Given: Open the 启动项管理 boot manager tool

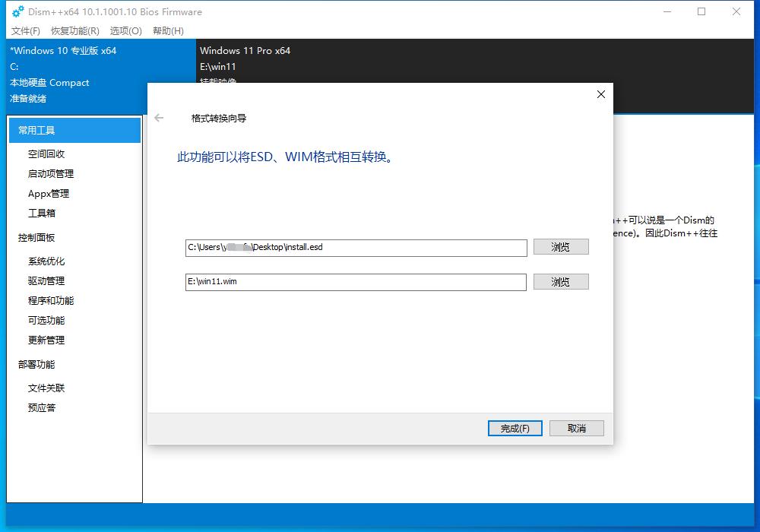Looking at the screenshot, I should point(50,173).
